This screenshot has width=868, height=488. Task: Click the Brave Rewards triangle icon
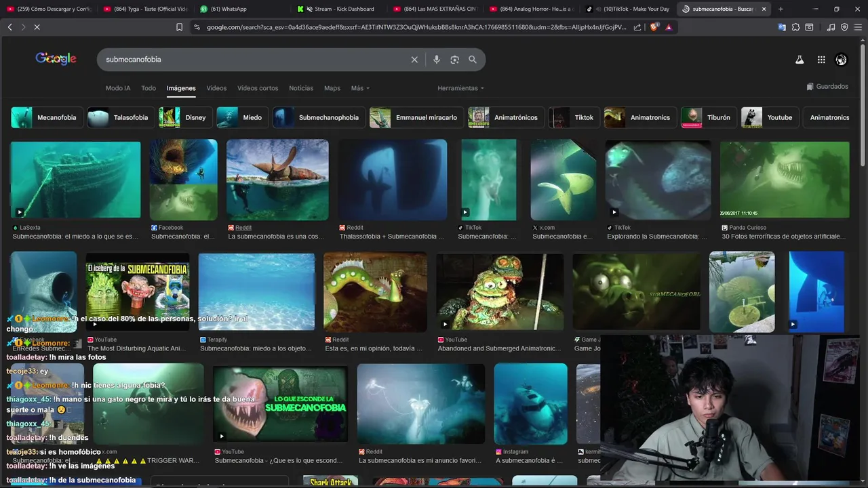669,27
